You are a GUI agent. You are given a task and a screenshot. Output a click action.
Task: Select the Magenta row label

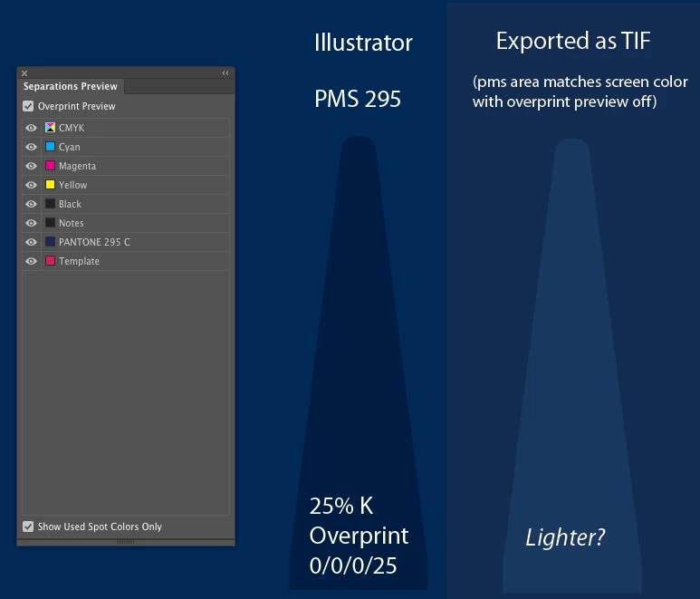pos(77,166)
